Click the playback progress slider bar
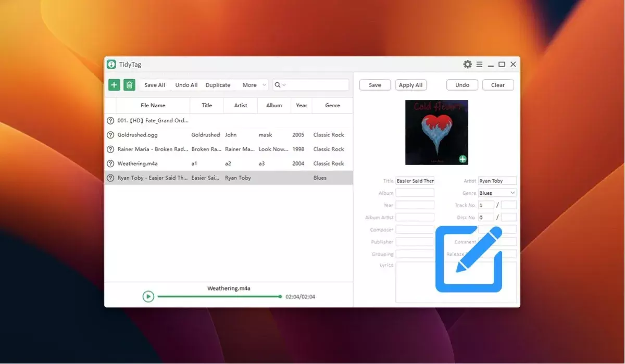 coord(219,296)
